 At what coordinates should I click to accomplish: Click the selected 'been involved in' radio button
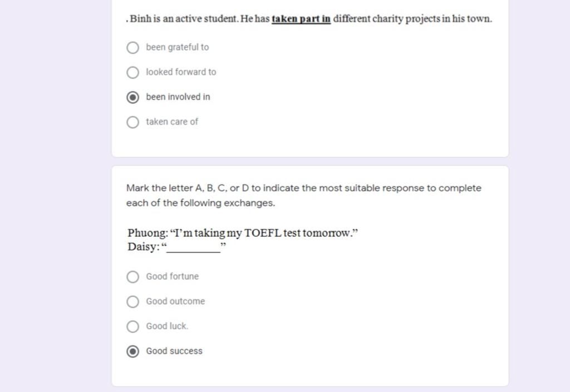coord(132,97)
